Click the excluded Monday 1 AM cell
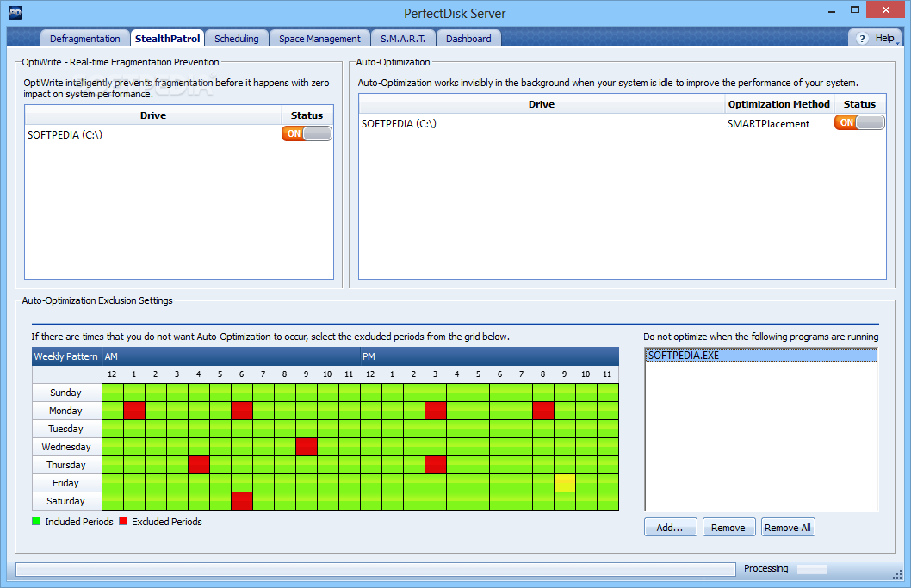911x588 pixels. [x=134, y=411]
